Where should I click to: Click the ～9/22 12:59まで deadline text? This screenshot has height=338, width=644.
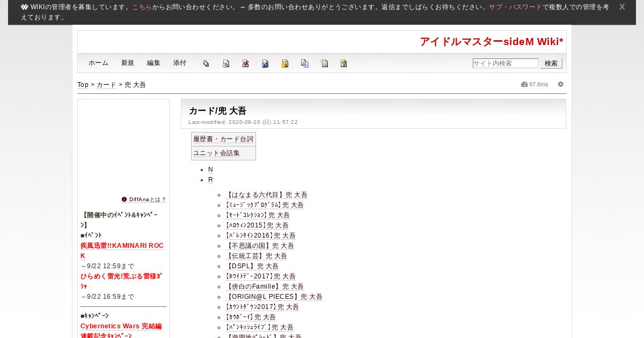[107, 266]
